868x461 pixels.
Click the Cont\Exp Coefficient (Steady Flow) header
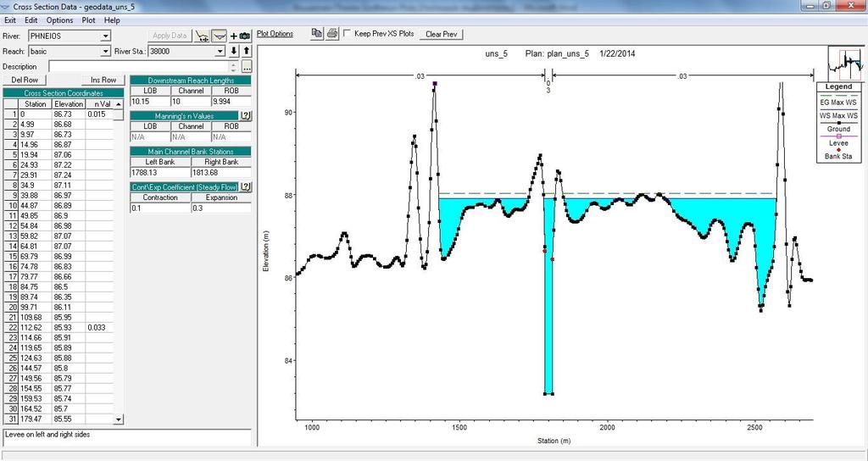(x=185, y=187)
